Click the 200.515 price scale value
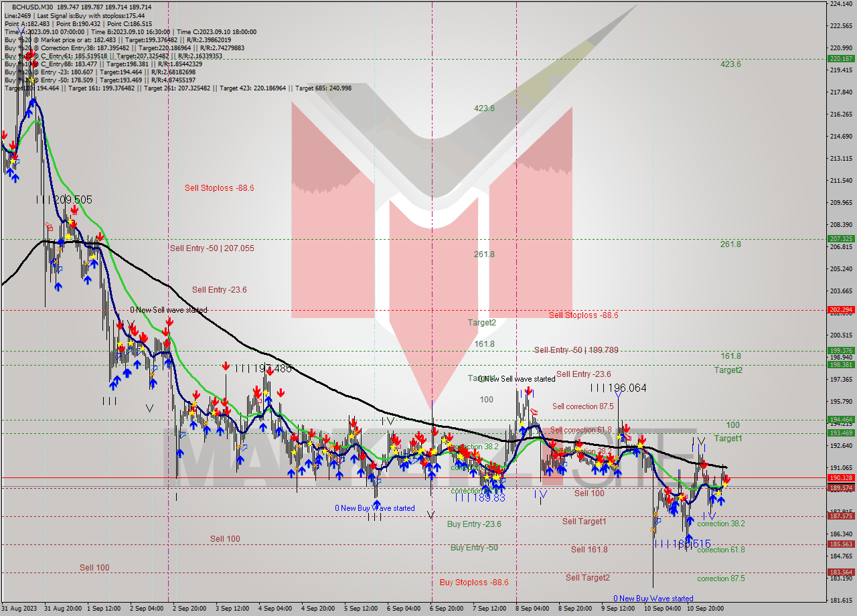 point(841,335)
